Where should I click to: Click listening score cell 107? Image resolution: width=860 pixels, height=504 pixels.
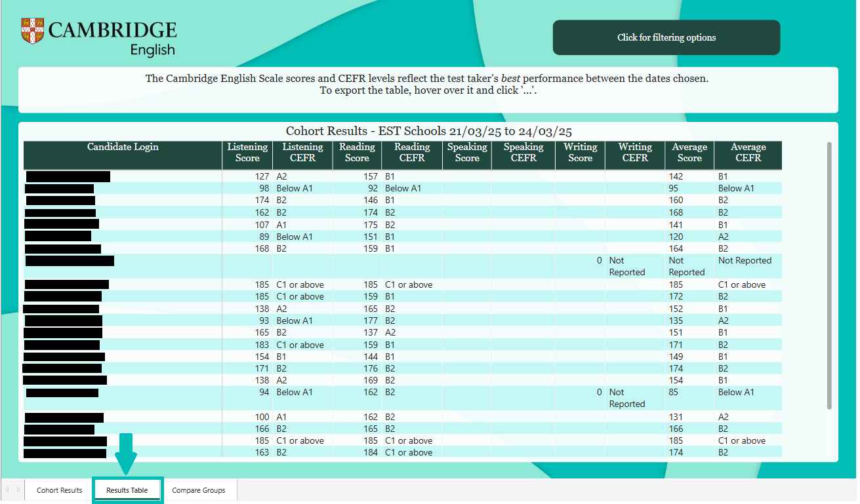click(x=262, y=224)
